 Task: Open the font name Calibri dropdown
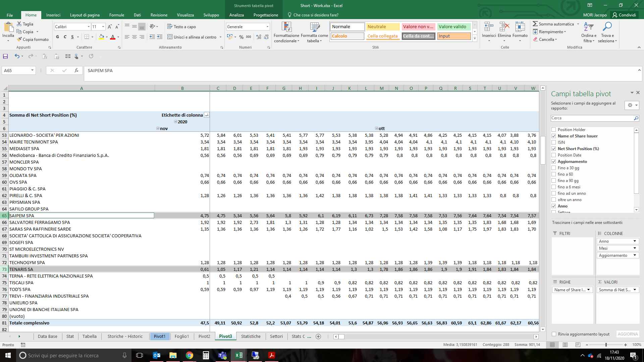pos(89,27)
